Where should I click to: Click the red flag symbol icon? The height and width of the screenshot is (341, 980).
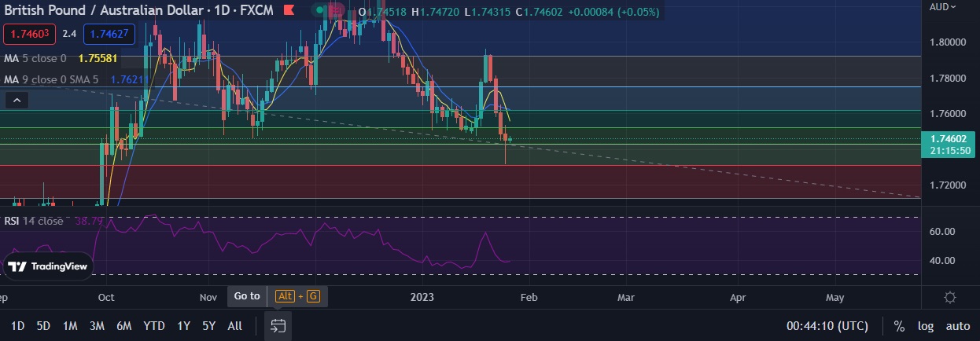click(x=289, y=11)
